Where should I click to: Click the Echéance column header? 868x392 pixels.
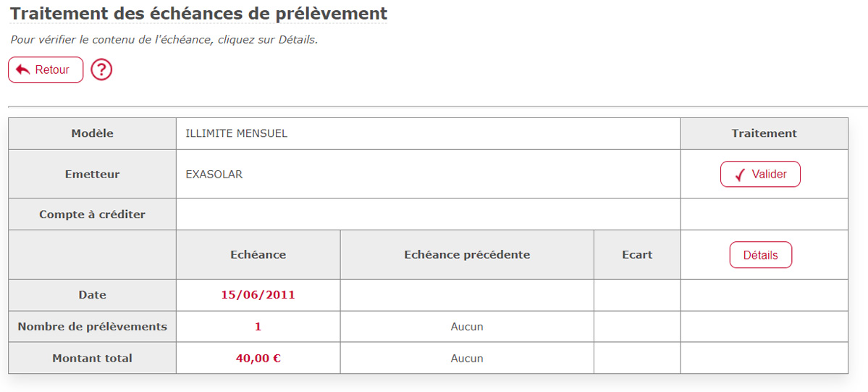tap(258, 255)
